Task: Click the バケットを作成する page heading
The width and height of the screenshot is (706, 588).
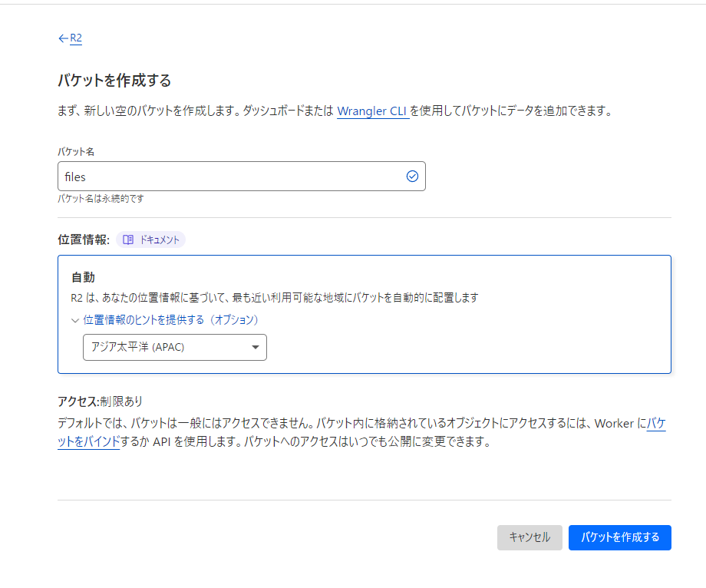Action: coord(114,81)
